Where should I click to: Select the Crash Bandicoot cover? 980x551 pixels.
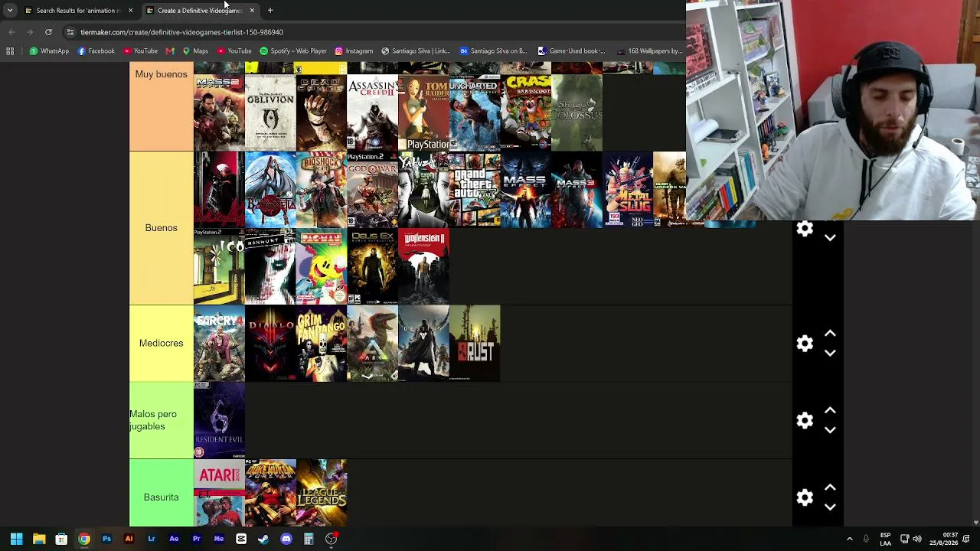click(526, 112)
